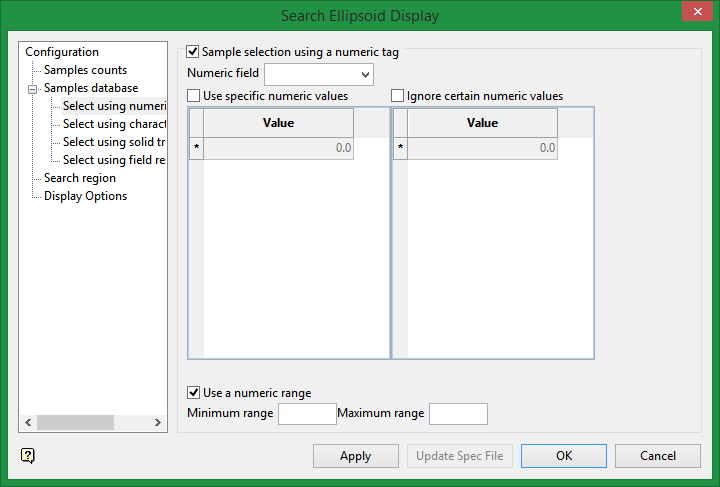Click the Apply button
Viewport: 720px width, 487px height.
(x=356, y=456)
